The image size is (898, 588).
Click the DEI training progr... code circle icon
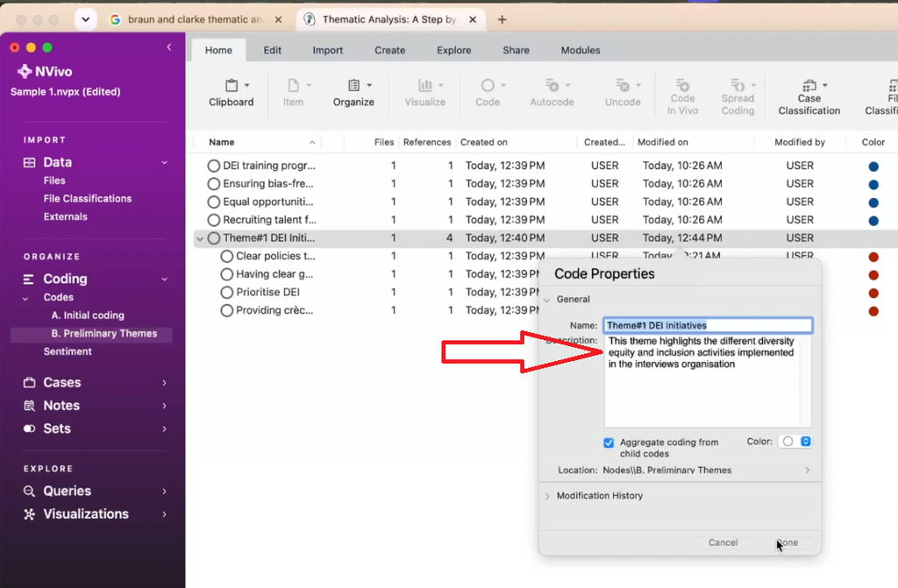(x=214, y=166)
